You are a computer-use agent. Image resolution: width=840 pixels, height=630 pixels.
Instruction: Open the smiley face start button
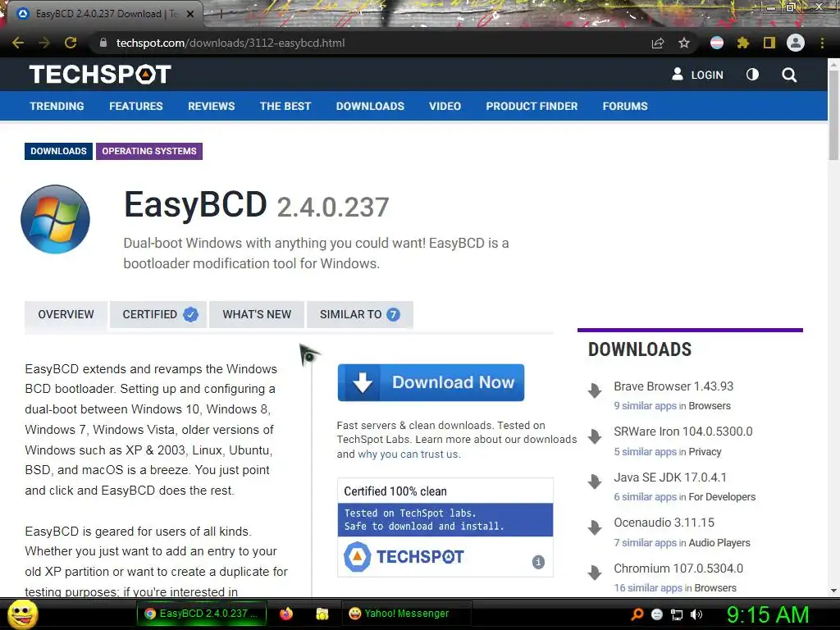(x=22, y=614)
